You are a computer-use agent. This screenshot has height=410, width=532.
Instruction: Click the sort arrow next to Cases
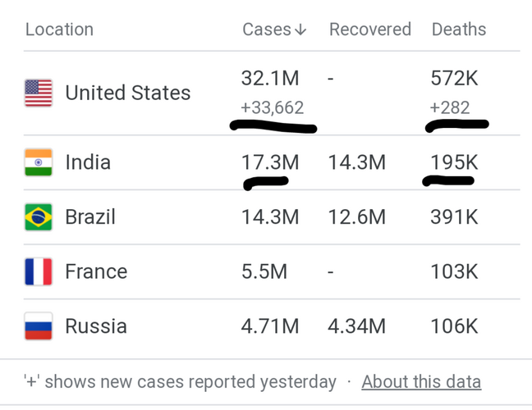300,30
